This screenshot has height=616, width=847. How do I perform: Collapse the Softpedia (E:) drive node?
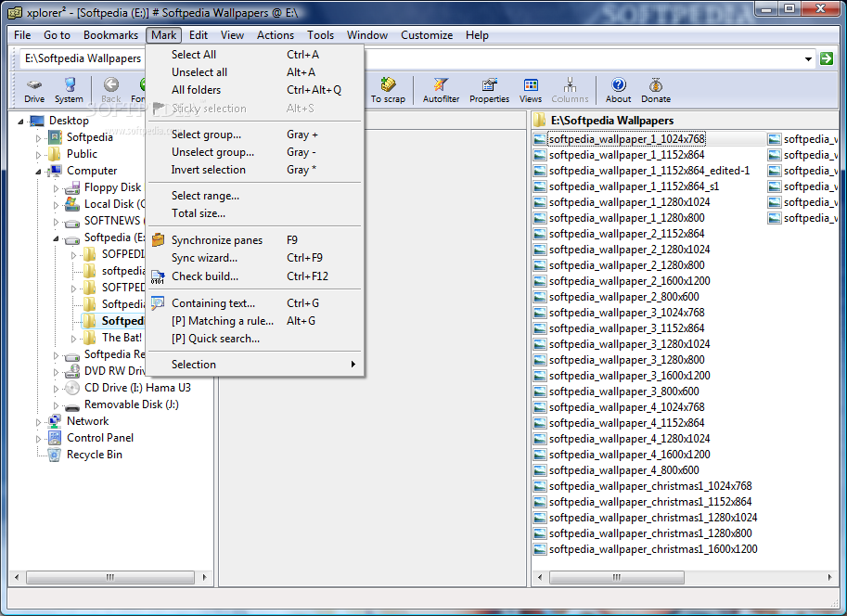(x=56, y=238)
